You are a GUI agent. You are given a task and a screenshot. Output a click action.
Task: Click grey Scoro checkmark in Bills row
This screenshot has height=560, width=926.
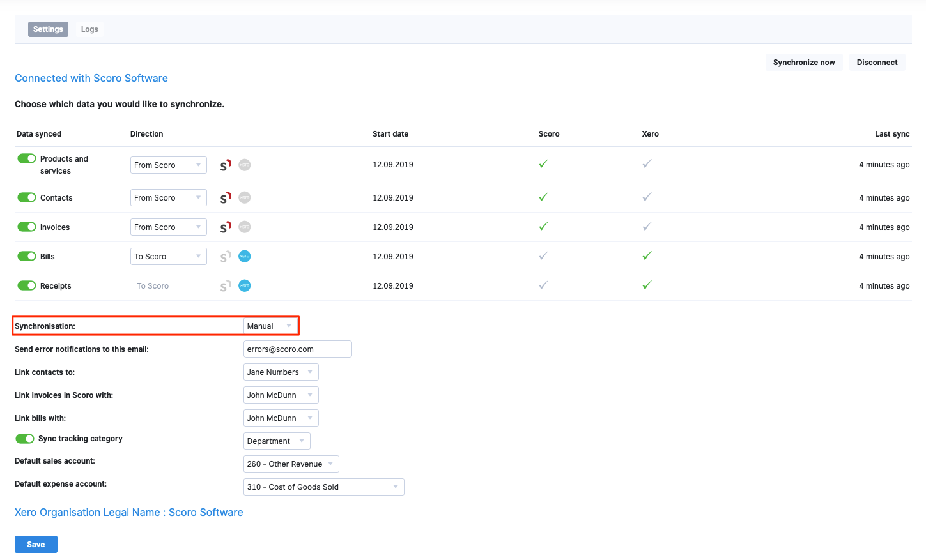[x=543, y=256]
